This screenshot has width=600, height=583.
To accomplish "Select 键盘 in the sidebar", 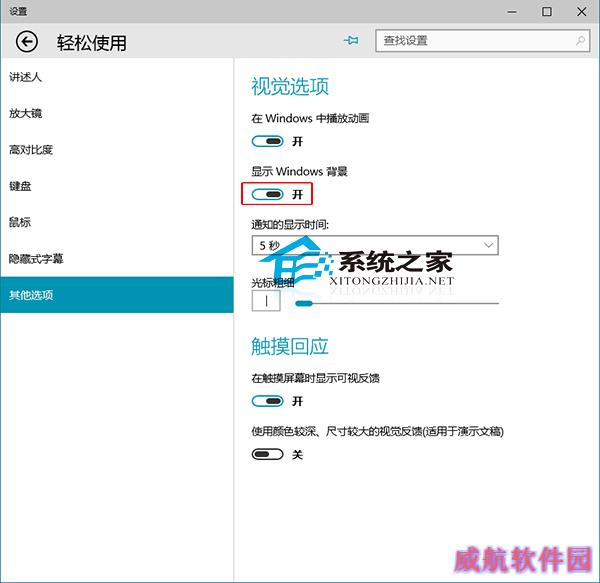I will [117, 186].
